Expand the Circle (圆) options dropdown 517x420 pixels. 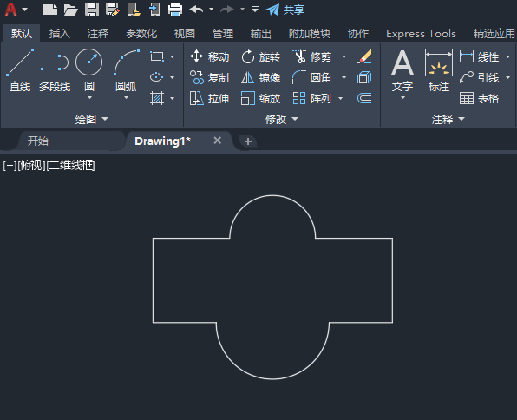coord(89,98)
